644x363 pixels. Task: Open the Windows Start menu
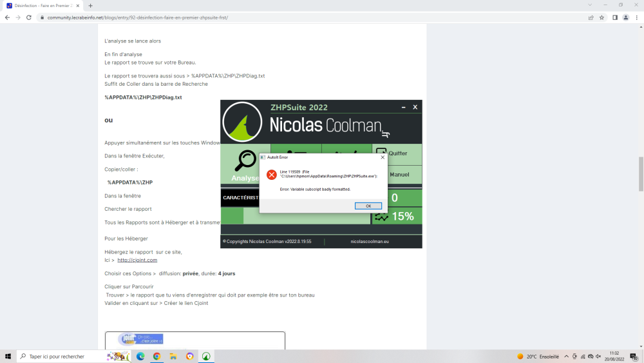[x=8, y=357]
